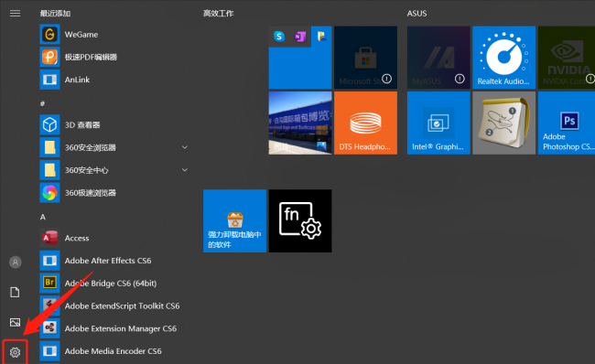Launch WeGame from the app list
The width and height of the screenshot is (595, 364).
114,35
